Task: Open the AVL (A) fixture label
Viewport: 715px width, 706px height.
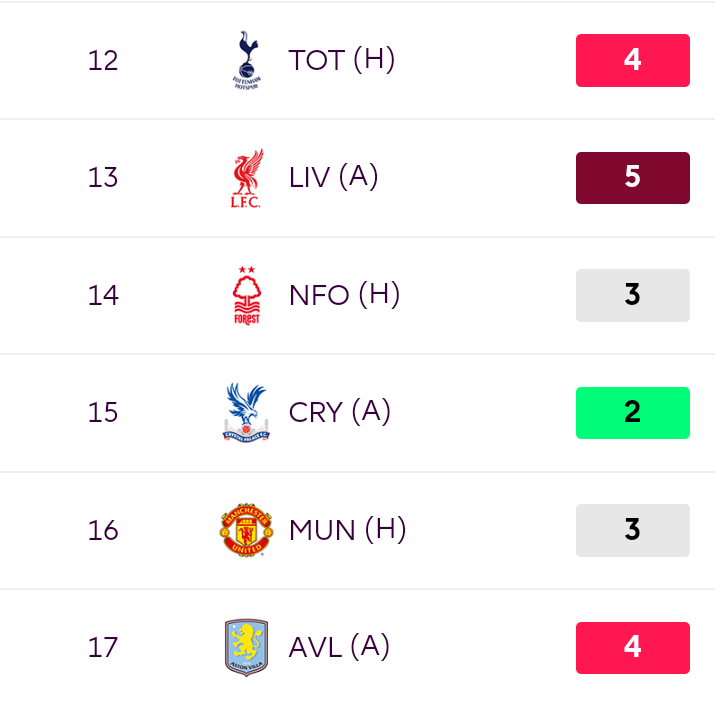Action: coord(339,647)
